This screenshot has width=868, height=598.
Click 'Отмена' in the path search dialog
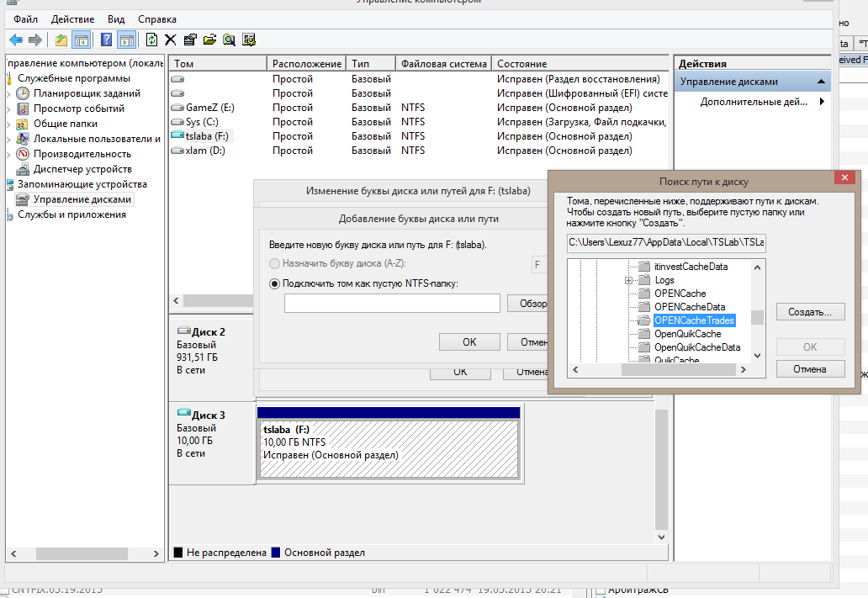tap(809, 368)
